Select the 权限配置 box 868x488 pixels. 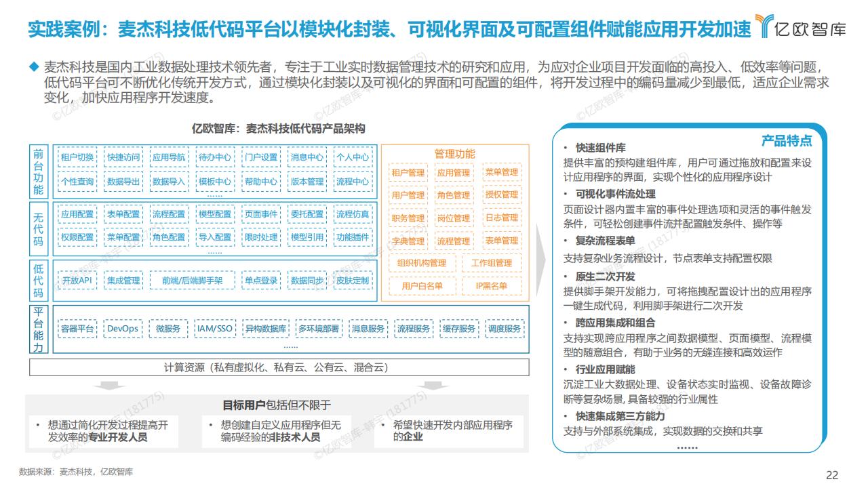click(x=77, y=237)
